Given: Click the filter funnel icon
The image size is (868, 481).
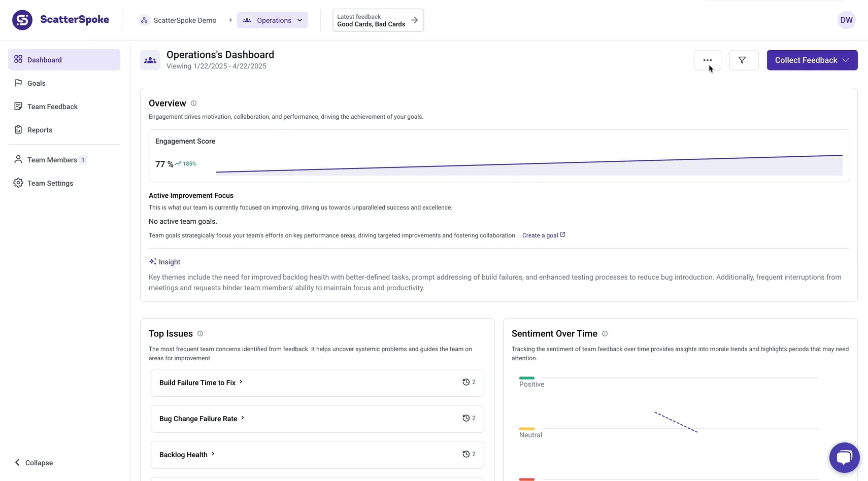Looking at the screenshot, I should click(x=743, y=60).
